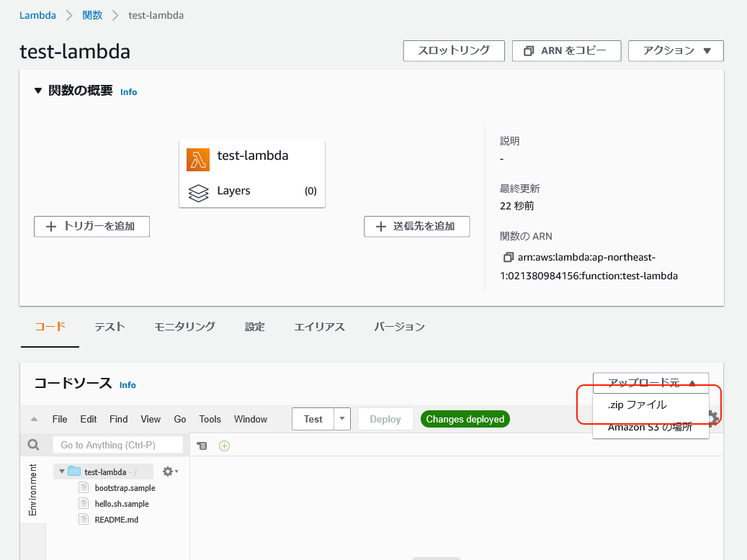Click the function ARN text
The height and width of the screenshot is (560, 747).
pos(589,266)
